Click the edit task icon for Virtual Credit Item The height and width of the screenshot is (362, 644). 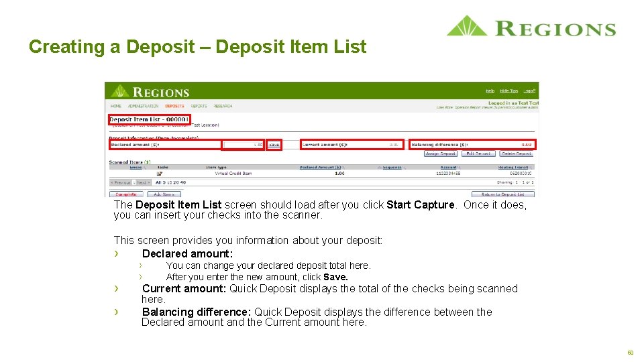(160, 174)
